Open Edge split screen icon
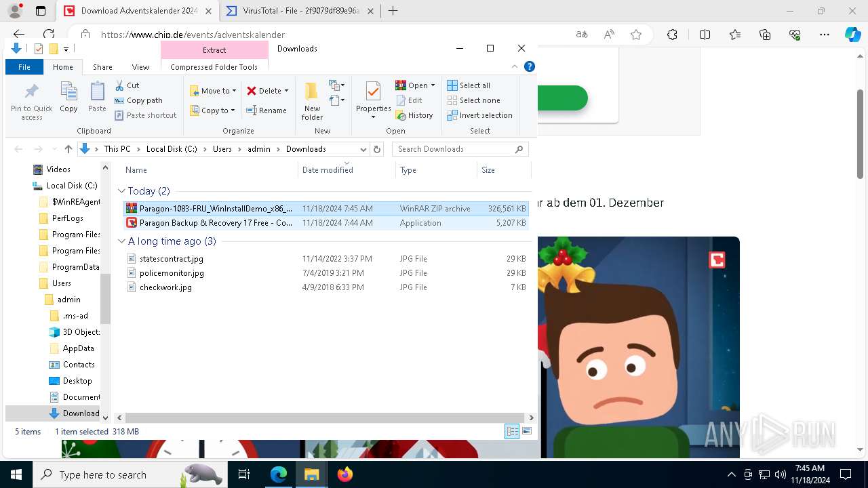Image resolution: width=868 pixels, height=488 pixels. (x=705, y=35)
